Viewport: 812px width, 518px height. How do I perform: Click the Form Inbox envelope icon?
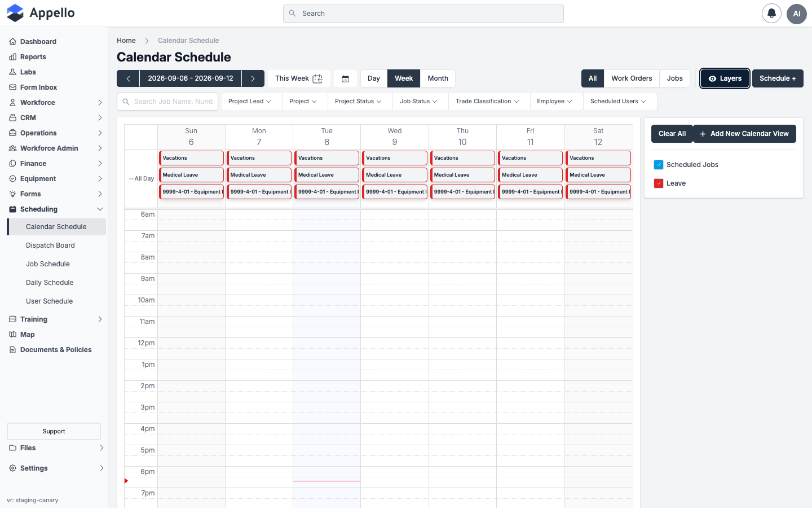click(x=12, y=87)
